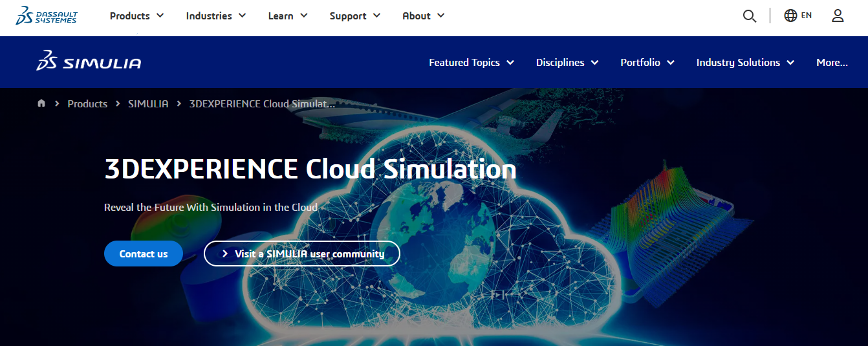The height and width of the screenshot is (346, 868).
Task: Click the 3DEXPERIENCE Cloud Simulat... breadcrumb
Action: pos(263,103)
